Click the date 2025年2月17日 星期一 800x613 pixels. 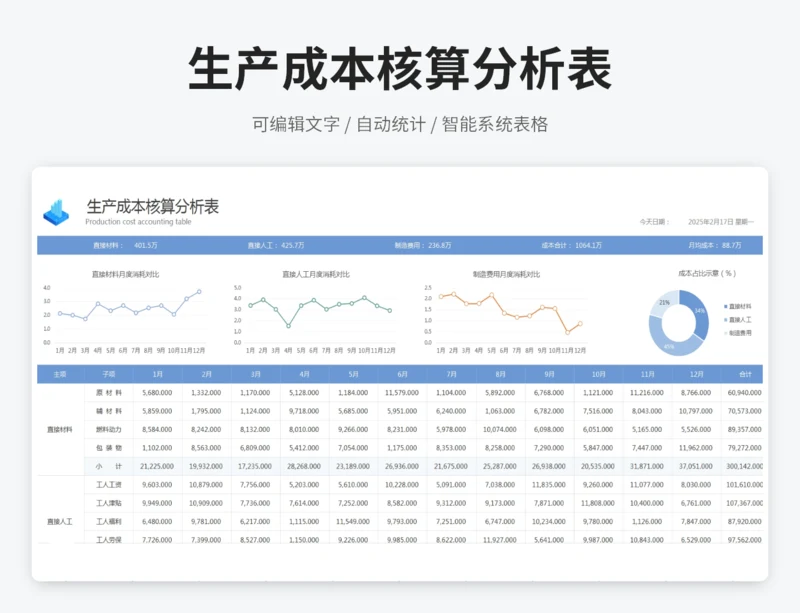[720, 222]
